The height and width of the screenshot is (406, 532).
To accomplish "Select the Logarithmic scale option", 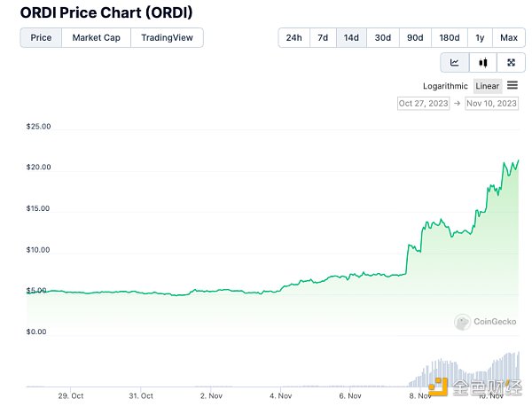I will [x=445, y=86].
